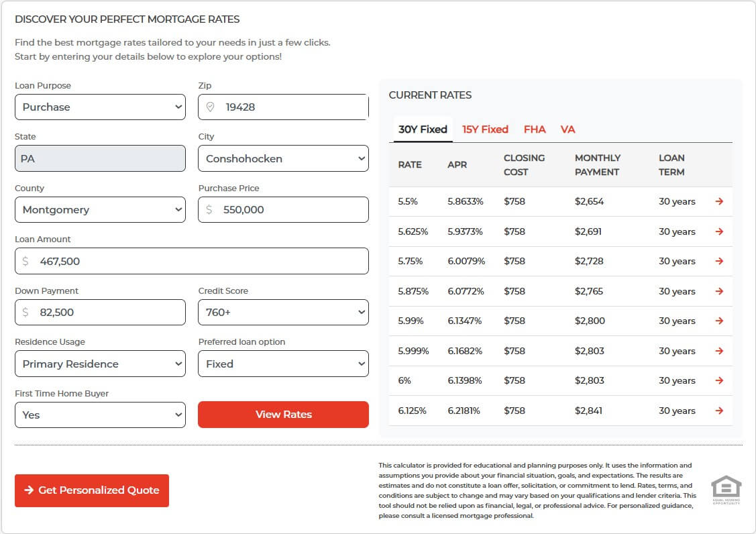Open the Loan Purpose dropdown
The image size is (756, 534).
tap(100, 107)
